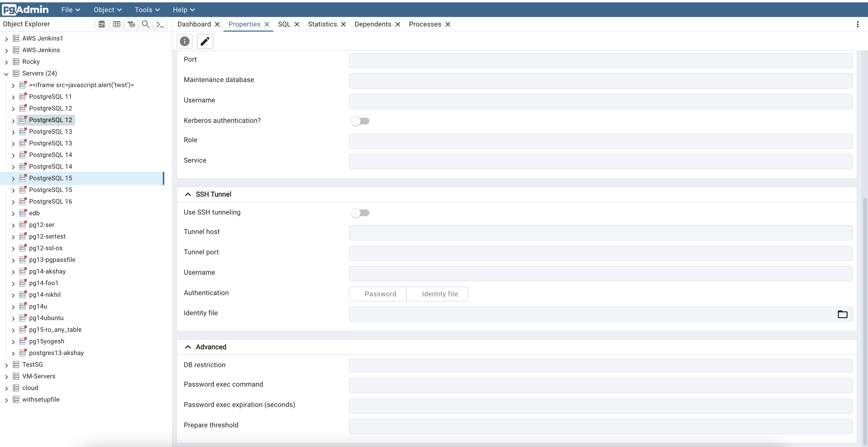
Task: Select the Filtered Rows icon
Action: [x=131, y=24]
